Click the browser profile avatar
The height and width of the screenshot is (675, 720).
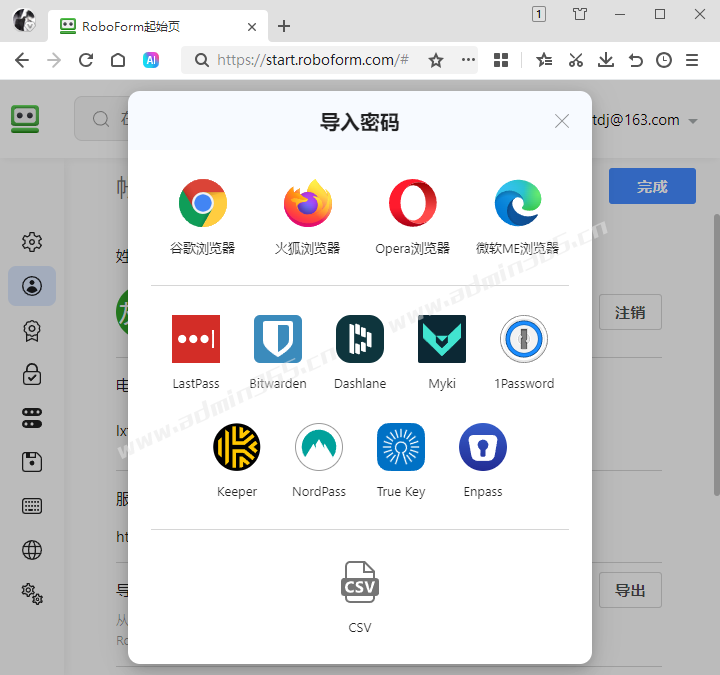tap(24, 20)
